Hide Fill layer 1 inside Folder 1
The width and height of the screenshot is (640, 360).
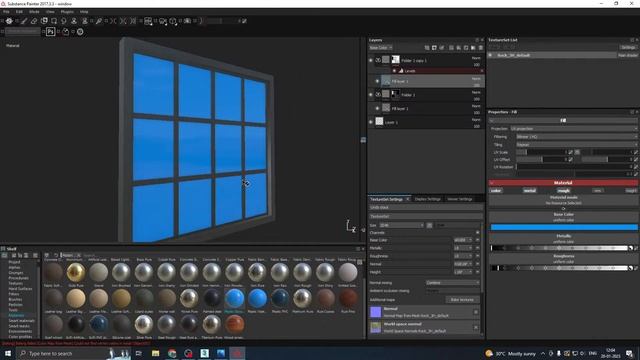(377, 109)
